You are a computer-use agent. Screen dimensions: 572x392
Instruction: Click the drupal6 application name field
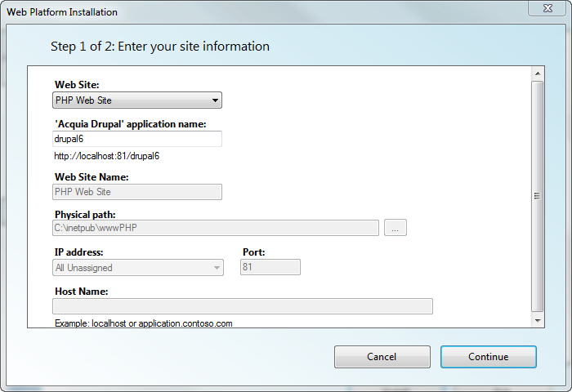click(137, 139)
